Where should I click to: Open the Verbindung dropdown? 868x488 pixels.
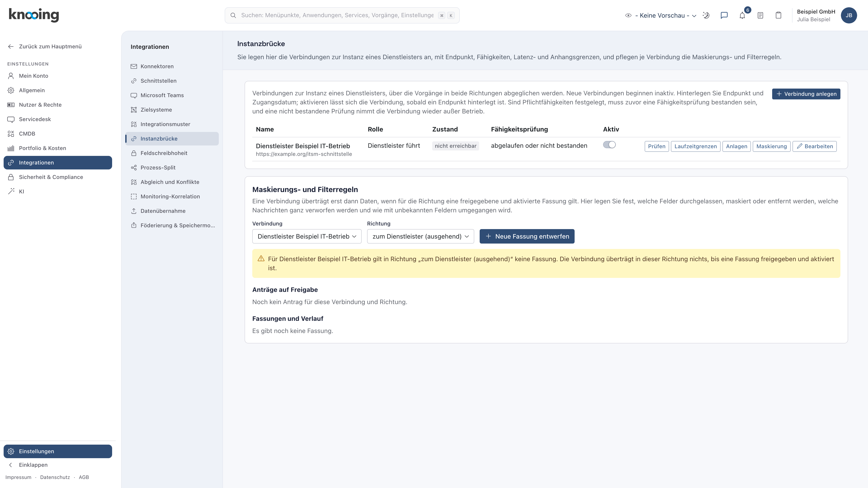click(x=307, y=236)
